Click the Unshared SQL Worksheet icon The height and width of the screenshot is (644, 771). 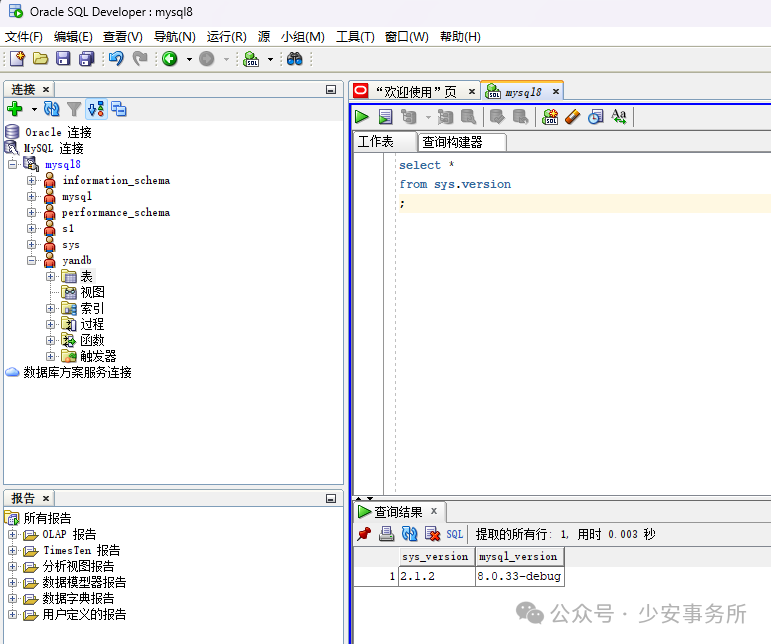[x=550, y=117]
